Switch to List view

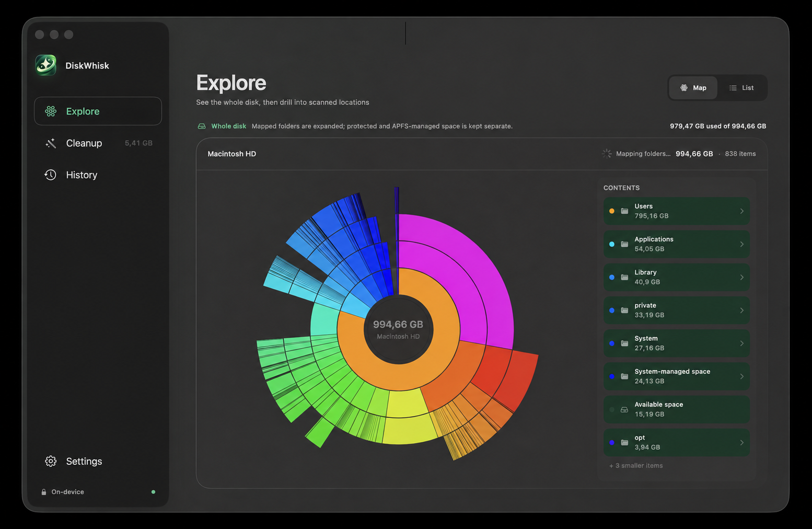click(741, 88)
